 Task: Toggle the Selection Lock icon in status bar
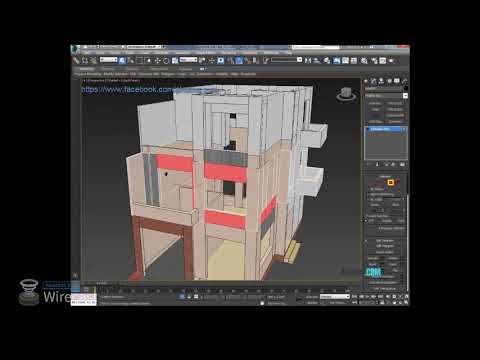click(189, 297)
